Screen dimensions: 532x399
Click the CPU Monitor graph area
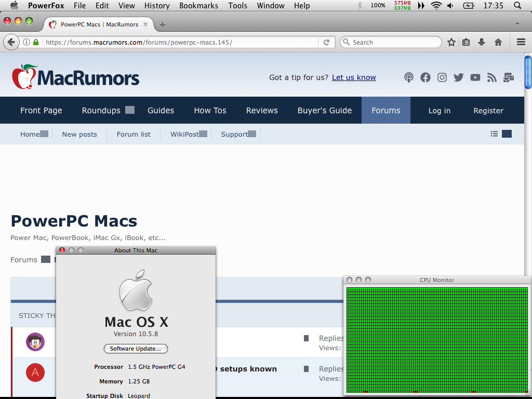(437, 340)
